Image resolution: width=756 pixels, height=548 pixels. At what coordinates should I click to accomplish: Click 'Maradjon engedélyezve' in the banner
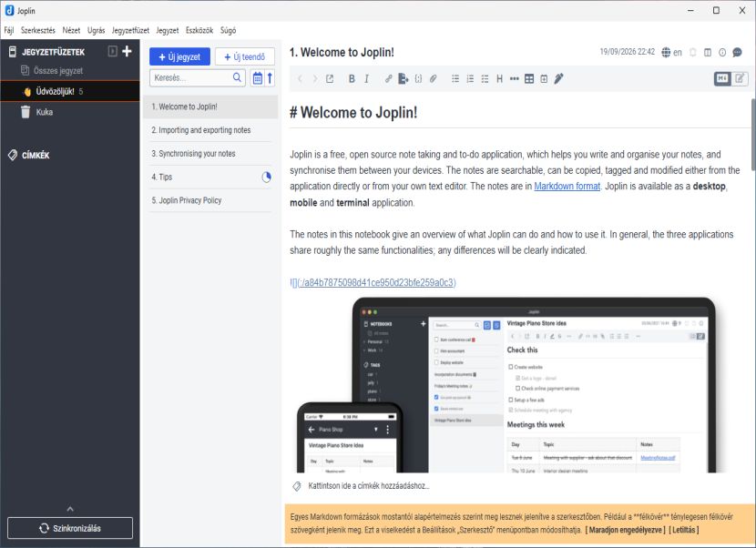coord(626,530)
